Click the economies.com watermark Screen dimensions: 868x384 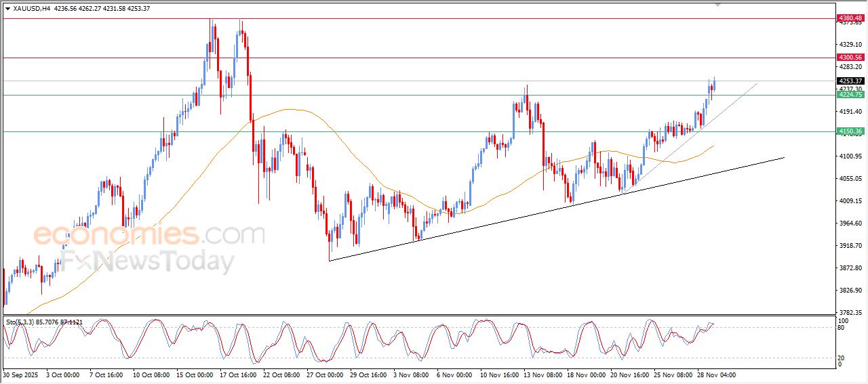(149, 235)
